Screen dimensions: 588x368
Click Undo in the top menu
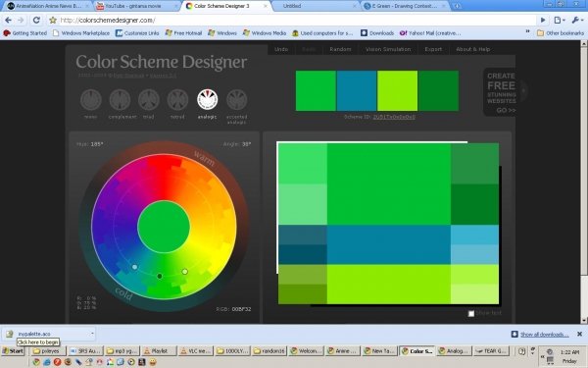coord(281,49)
